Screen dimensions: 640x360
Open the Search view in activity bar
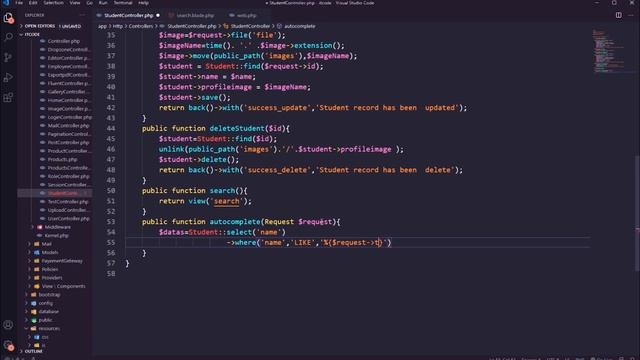[8, 37]
